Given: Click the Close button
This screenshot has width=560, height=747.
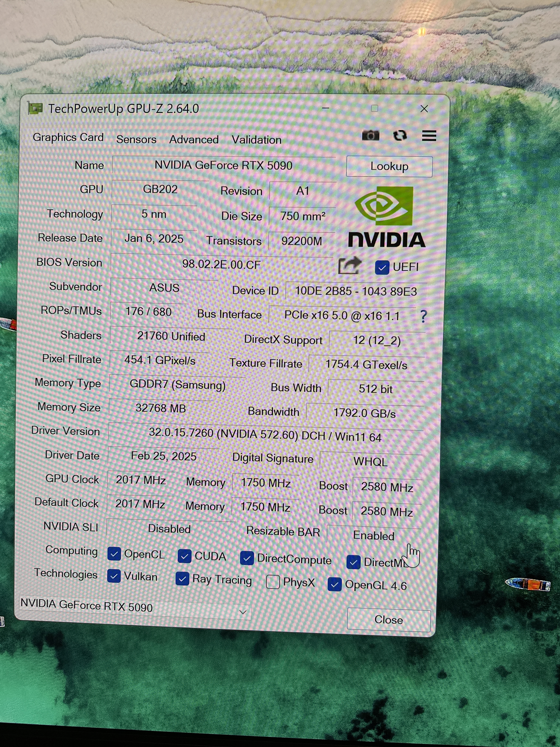Looking at the screenshot, I should pyautogui.click(x=389, y=620).
